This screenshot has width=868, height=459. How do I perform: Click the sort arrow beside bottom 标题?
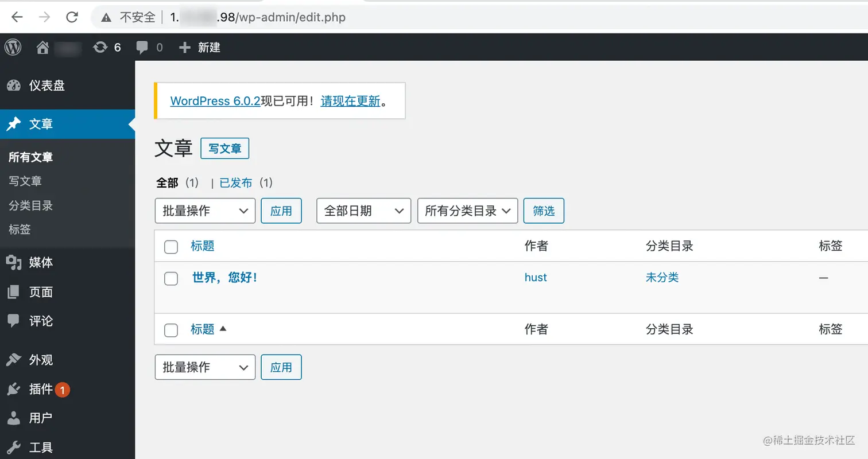coord(223,329)
